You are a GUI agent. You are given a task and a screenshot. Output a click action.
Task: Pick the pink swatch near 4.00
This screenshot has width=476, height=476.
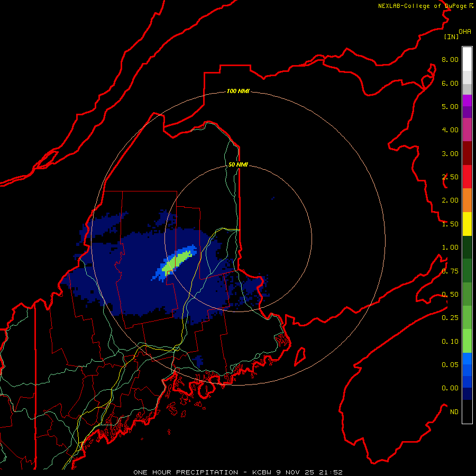(467, 130)
